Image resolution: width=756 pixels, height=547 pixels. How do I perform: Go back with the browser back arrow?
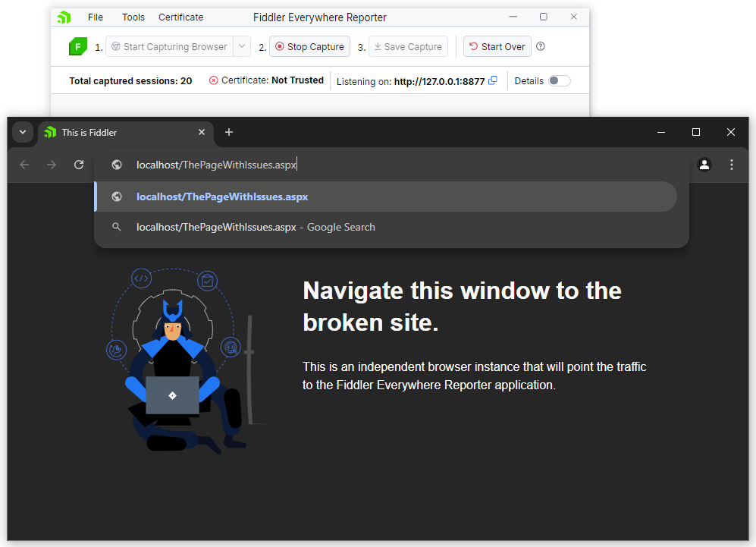pos(24,165)
